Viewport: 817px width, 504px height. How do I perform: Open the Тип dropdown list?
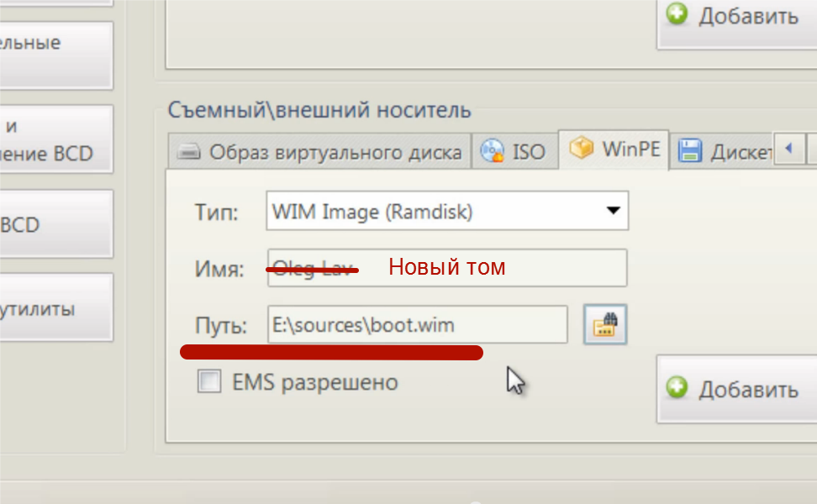pos(446,211)
